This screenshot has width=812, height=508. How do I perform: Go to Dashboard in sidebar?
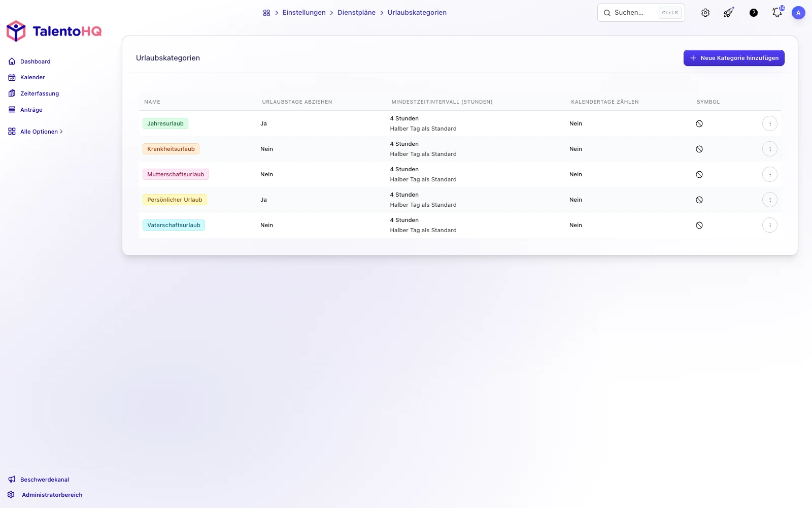click(x=36, y=61)
